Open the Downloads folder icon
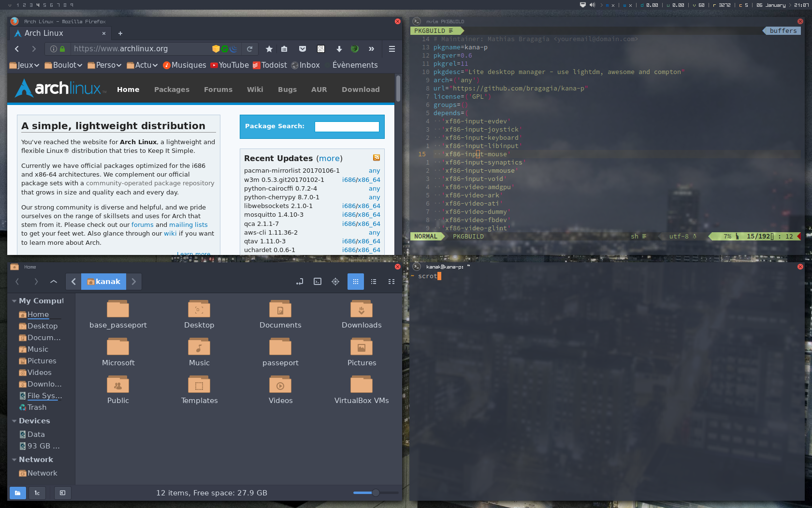This screenshot has width=812, height=508. pos(362,309)
